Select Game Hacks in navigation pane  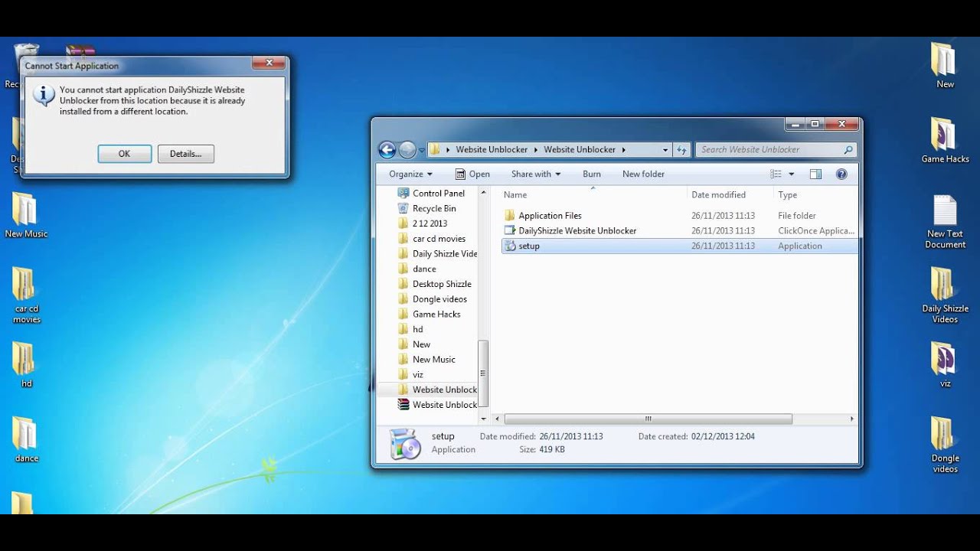click(x=436, y=315)
